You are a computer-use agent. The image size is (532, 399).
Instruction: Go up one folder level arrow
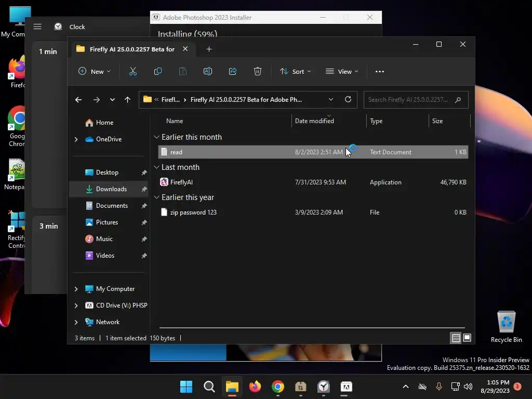click(128, 100)
